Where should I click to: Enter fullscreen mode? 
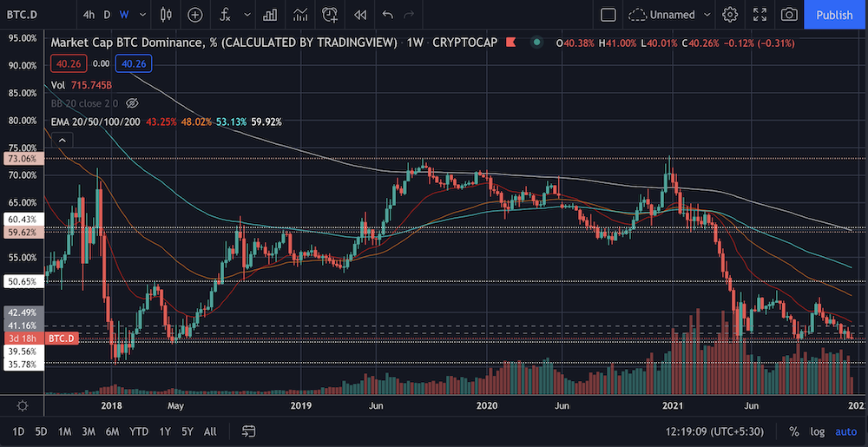tap(760, 15)
